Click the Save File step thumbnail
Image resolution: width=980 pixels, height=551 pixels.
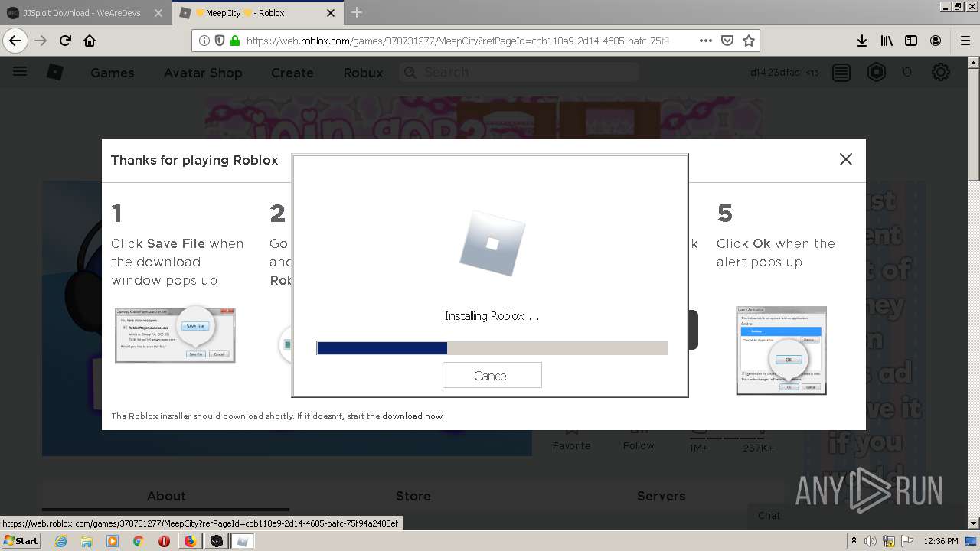tap(175, 335)
